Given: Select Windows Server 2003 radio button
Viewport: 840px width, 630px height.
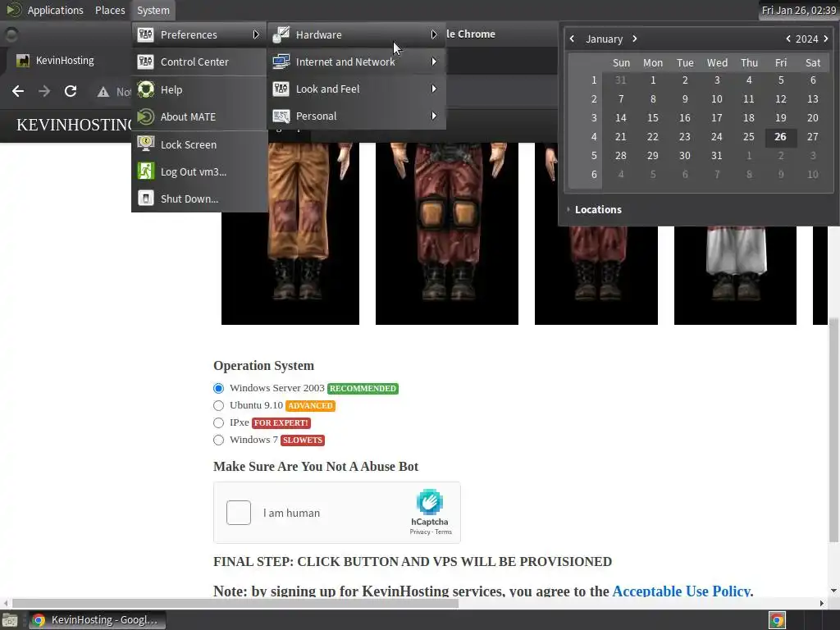Looking at the screenshot, I should (218, 388).
